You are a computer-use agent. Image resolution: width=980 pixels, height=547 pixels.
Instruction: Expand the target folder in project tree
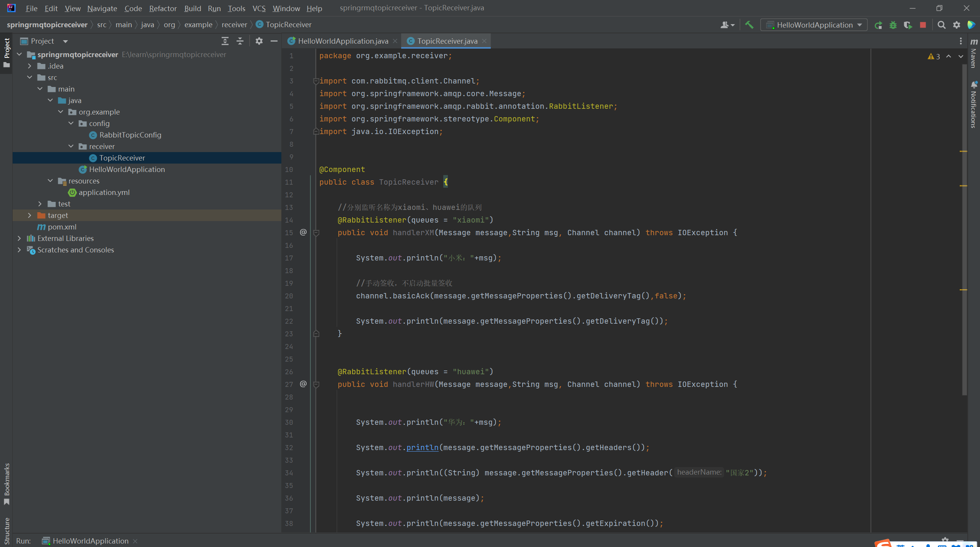(29, 215)
